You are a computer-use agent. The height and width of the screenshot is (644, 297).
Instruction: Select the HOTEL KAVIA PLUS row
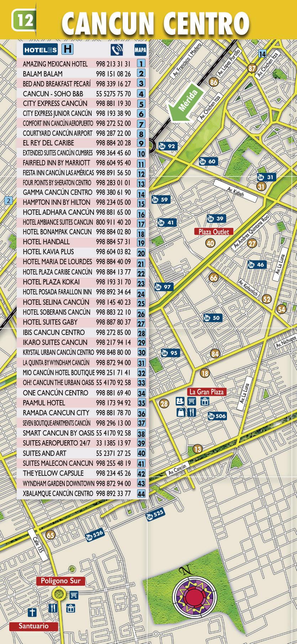coord(83,252)
